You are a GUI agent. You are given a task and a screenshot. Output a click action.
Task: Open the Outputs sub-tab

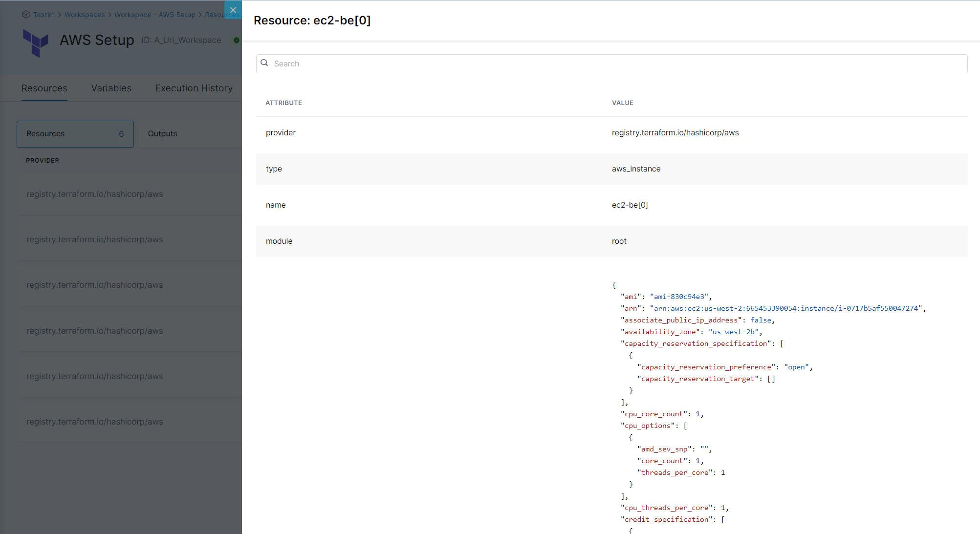tap(163, 134)
